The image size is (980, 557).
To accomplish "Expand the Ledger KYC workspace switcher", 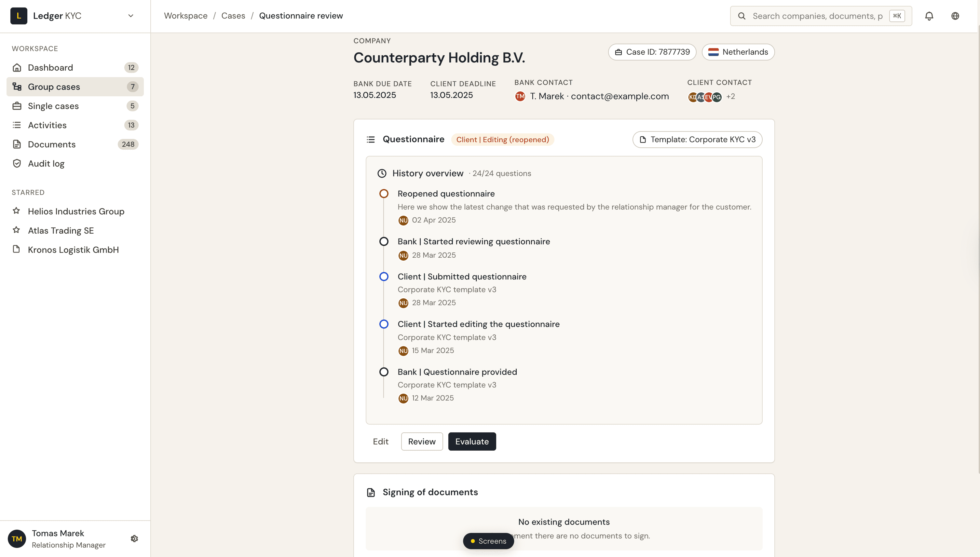I will 130,16.
